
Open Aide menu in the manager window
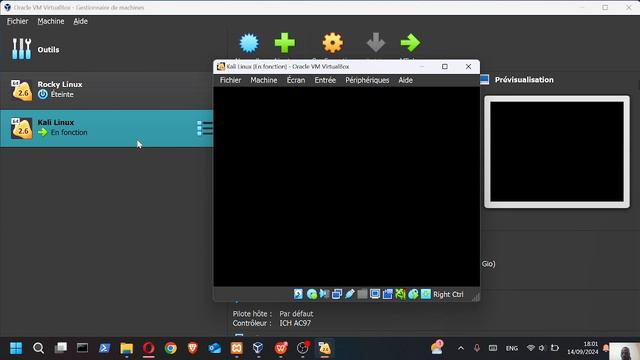tap(80, 21)
